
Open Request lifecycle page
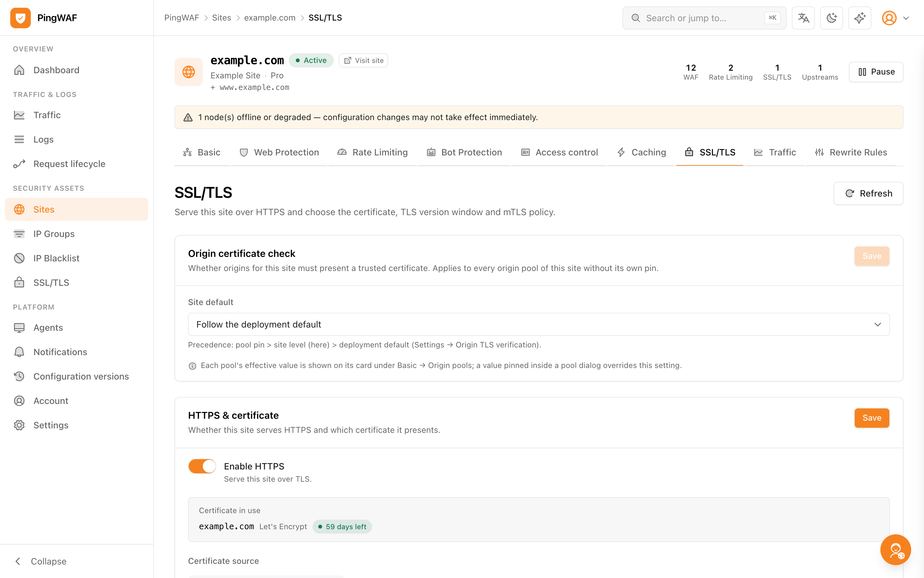click(x=76, y=164)
